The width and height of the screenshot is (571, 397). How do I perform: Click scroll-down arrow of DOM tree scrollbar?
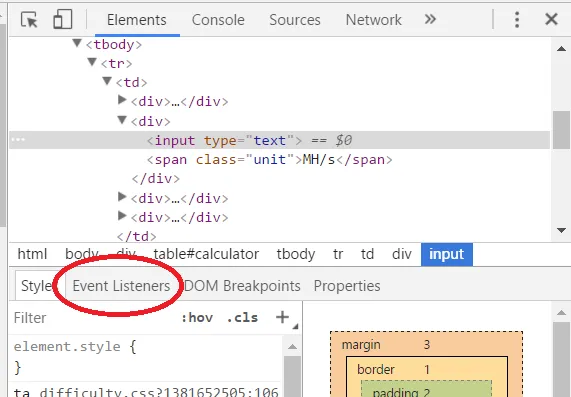(x=561, y=230)
